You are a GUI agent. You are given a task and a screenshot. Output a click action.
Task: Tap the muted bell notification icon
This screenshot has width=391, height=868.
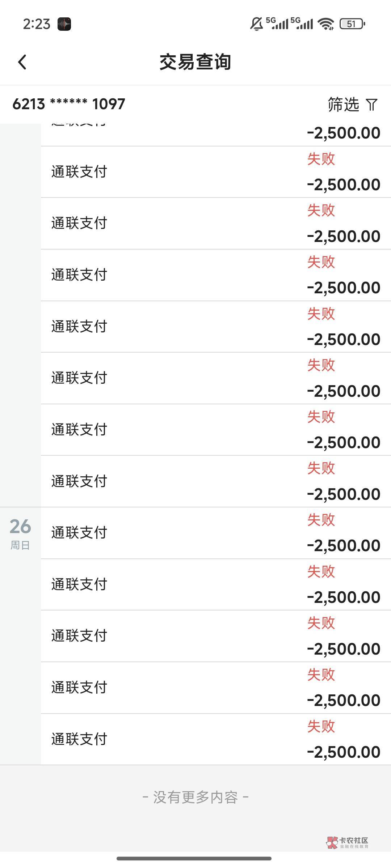(x=257, y=24)
